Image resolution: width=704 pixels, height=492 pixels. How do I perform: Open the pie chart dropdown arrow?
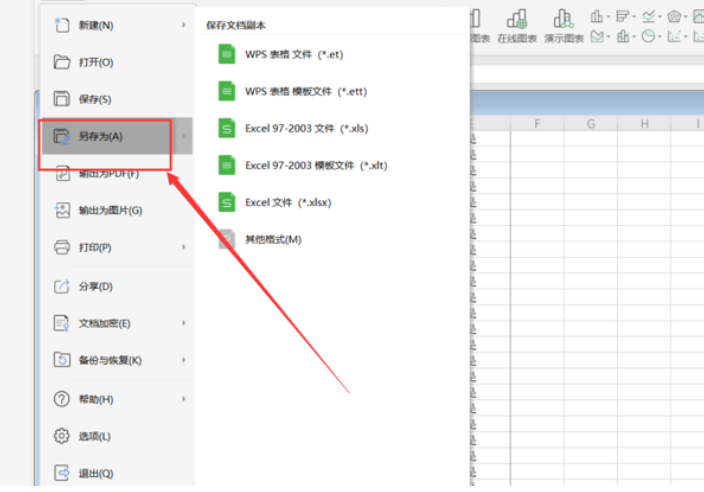click(660, 36)
